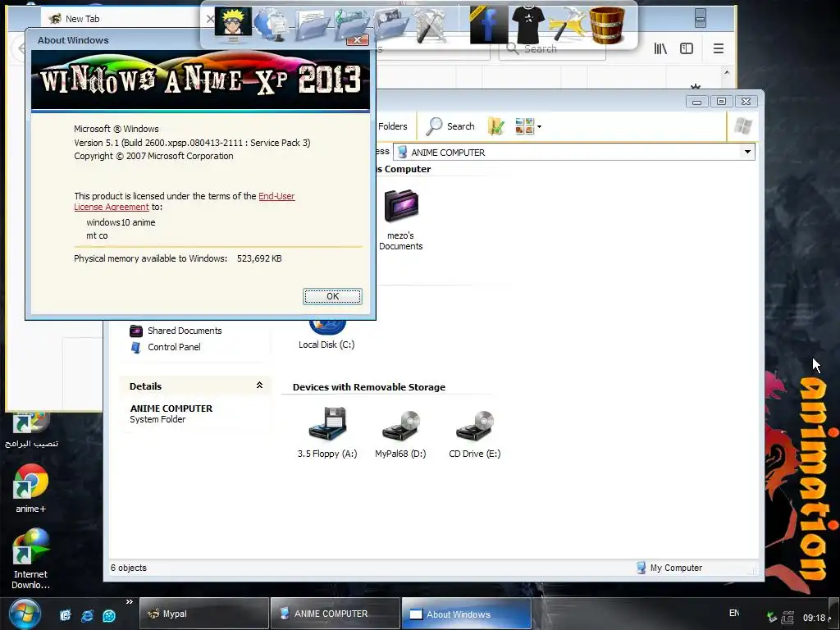The width and height of the screenshot is (840, 630).
Task: Click the Folders toolbar button in Explorer
Action: (392, 126)
